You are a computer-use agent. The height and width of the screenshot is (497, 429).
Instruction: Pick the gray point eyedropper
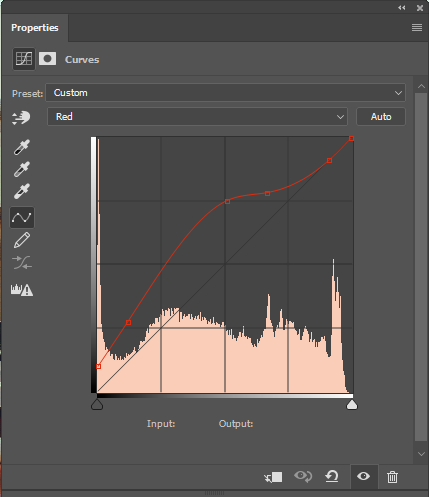click(22, 169)
